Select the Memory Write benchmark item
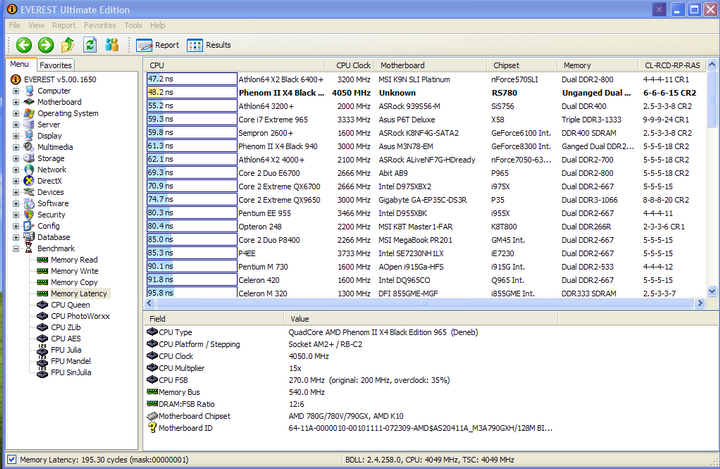 [74, 271]
